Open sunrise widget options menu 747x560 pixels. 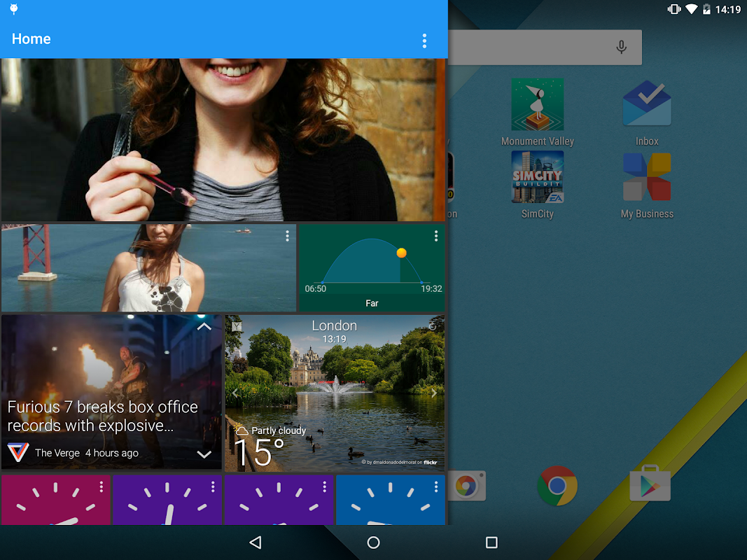(436, 236)
